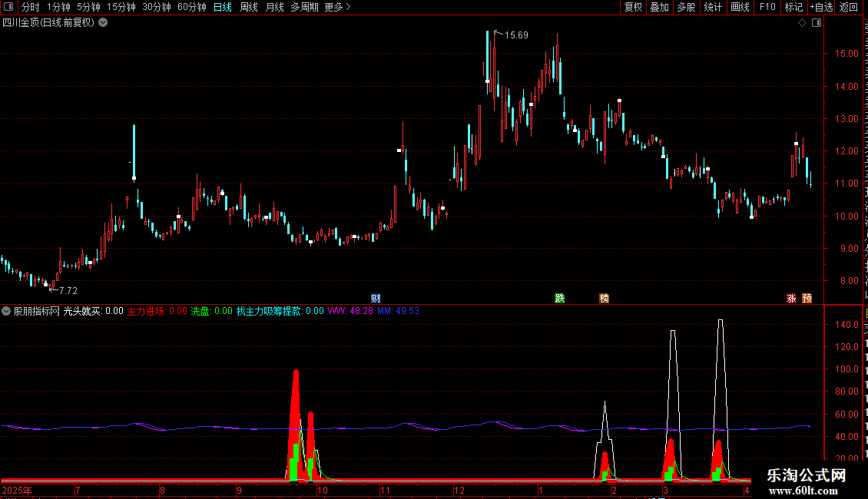Click the 跌 event marker
Screen dimensions: 868x499
point(560,298)
